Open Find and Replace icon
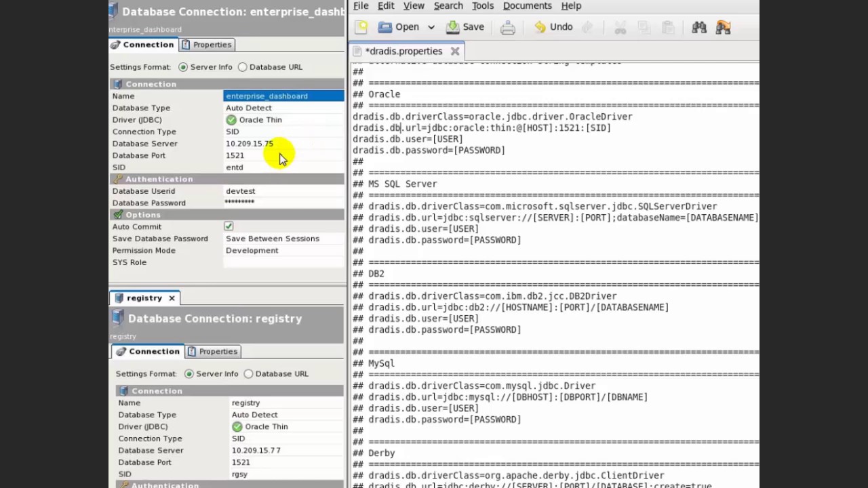Viewport: 868px width, 488px height. pos(723,27)
